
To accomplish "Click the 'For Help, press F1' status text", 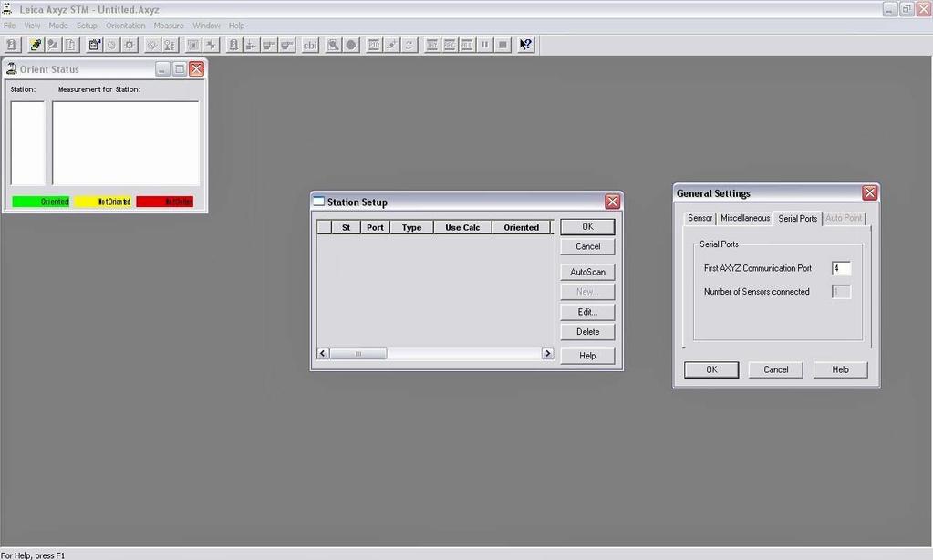I will pos(33,555).
